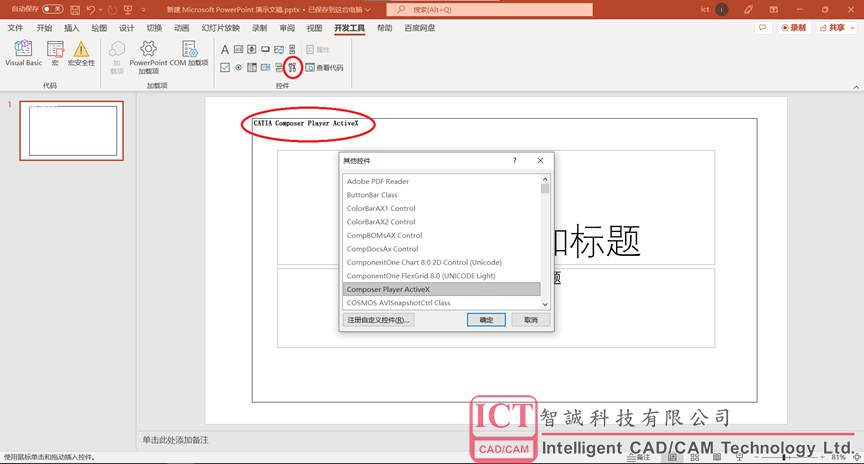The height and width of the screenshot is (464, 864).
Task: Open the file save location dropdown in title
Action: tap(368, 10)
